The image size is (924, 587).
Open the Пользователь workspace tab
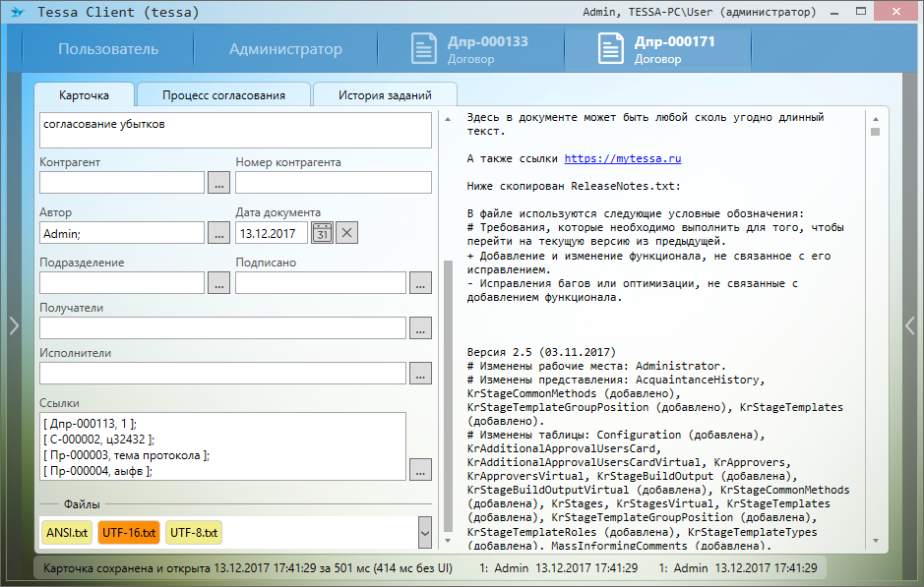108,49
